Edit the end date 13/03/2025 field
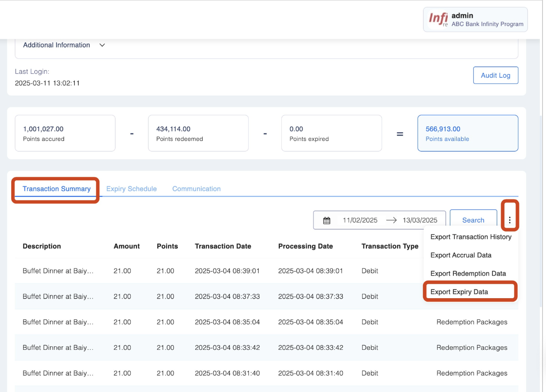The height and width of the screenshot is (392, 546). (x=420, y=220)
